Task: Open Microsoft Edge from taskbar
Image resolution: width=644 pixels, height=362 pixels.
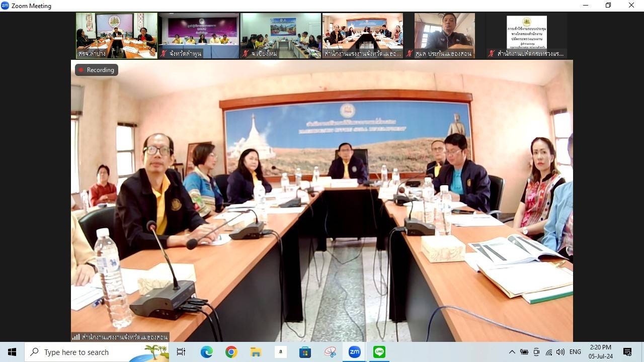Action: click(x=206, y=352)
